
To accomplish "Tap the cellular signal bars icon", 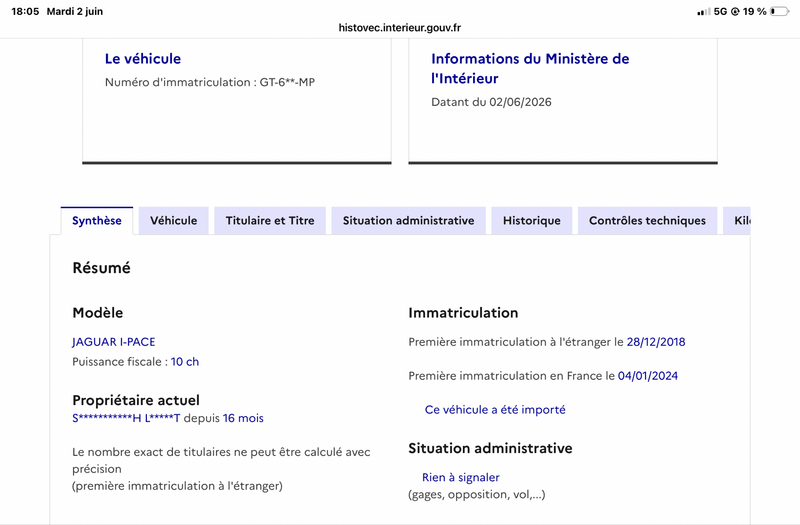I will [704, 11].
